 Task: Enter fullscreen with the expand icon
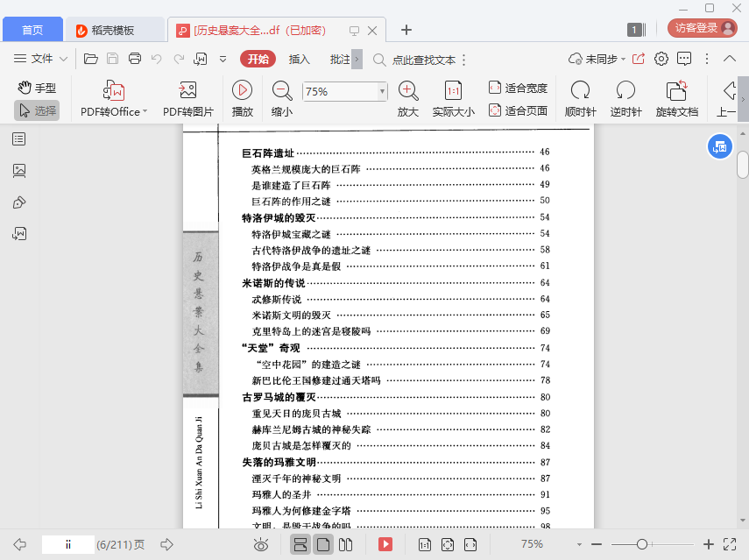click(x=730, y=544)
